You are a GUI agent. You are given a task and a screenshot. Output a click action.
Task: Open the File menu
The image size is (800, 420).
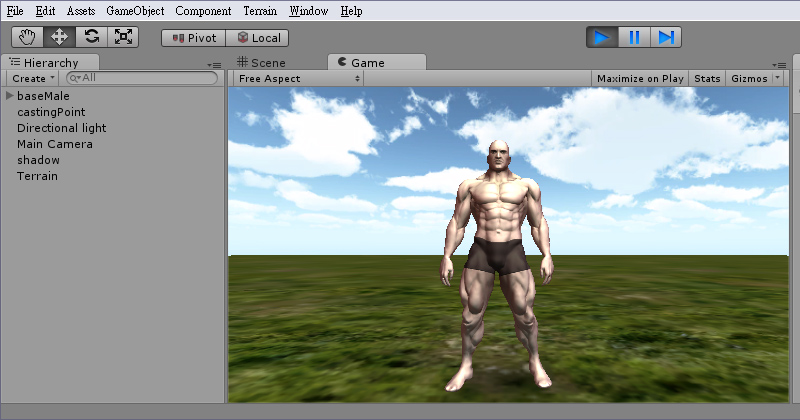tap(15, 11)
